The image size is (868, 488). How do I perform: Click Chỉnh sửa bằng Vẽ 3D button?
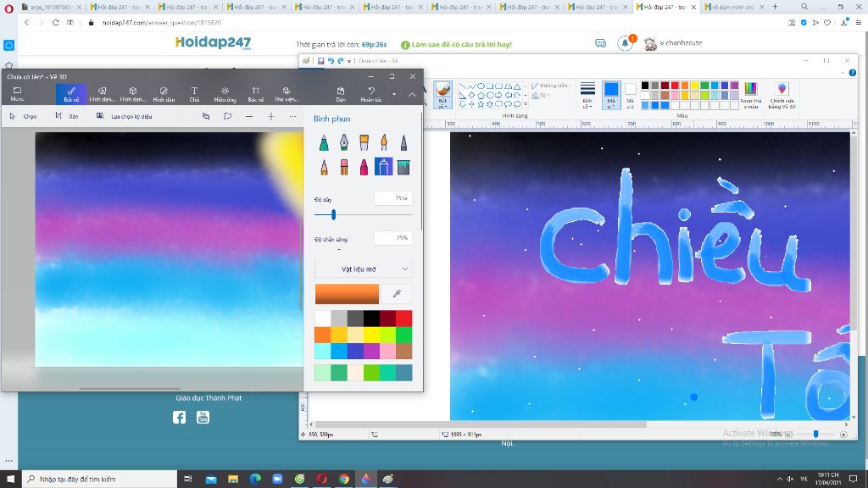782,95
